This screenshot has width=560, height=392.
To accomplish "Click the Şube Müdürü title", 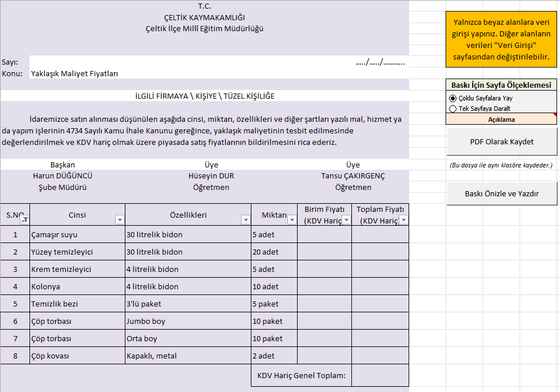I will click(62, 187).
